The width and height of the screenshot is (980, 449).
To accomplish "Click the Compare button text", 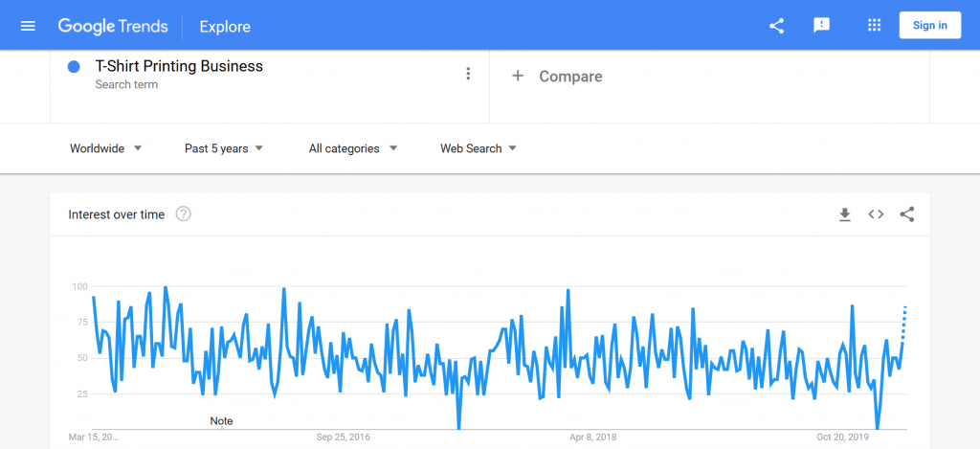I will 570,77.
